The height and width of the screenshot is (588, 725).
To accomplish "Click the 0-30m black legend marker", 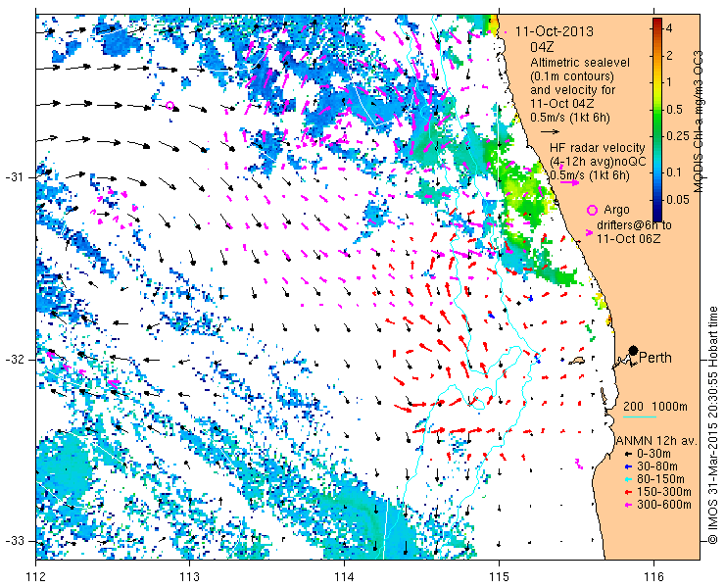I will tap(627, 454).
